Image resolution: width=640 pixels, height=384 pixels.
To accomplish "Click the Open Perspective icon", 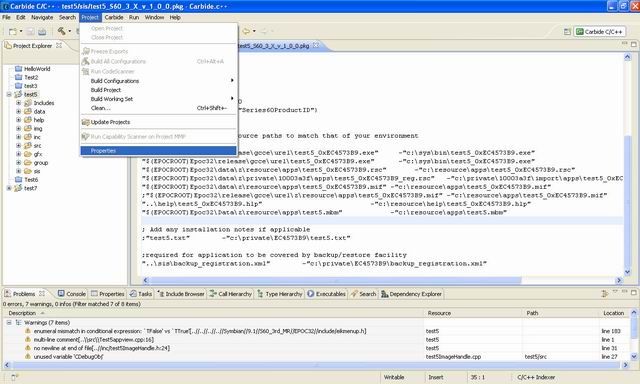I will click(567, 31).
